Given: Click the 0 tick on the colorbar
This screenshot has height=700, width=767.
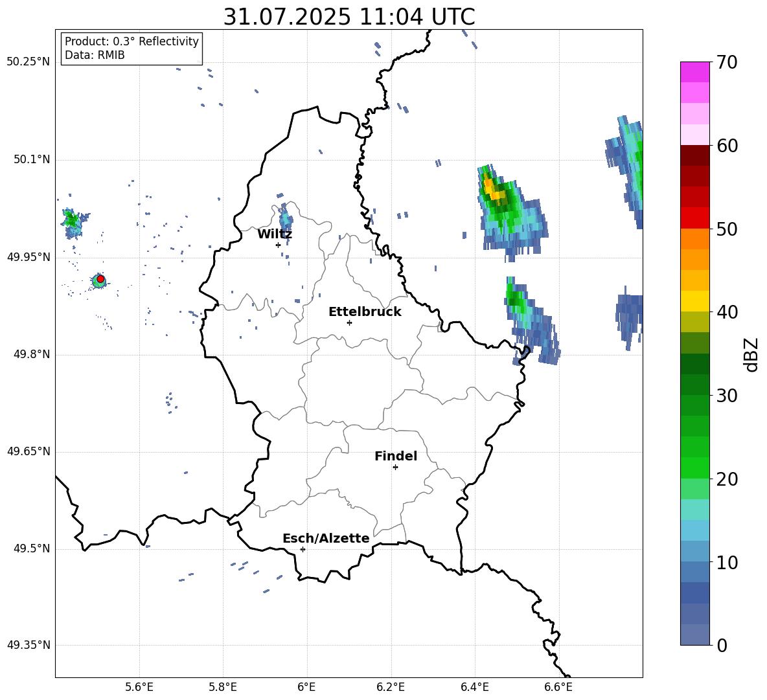Looking at the screenshot, I should click(x=722, y=646).
